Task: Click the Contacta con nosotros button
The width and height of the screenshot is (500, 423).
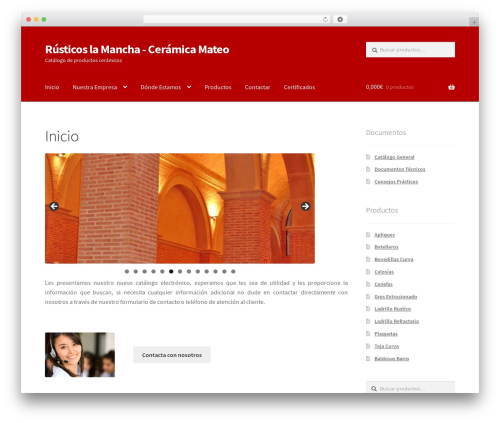Action: tap(172, 355)
